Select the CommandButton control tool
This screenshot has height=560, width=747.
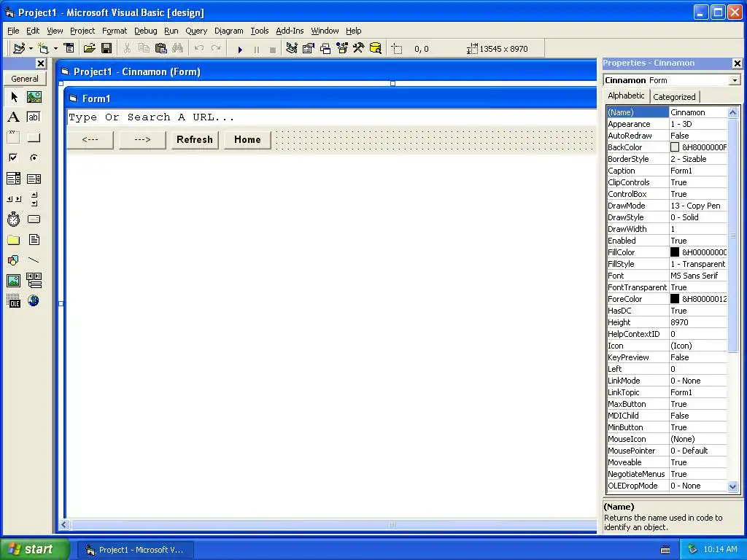[x=34, y=138]
